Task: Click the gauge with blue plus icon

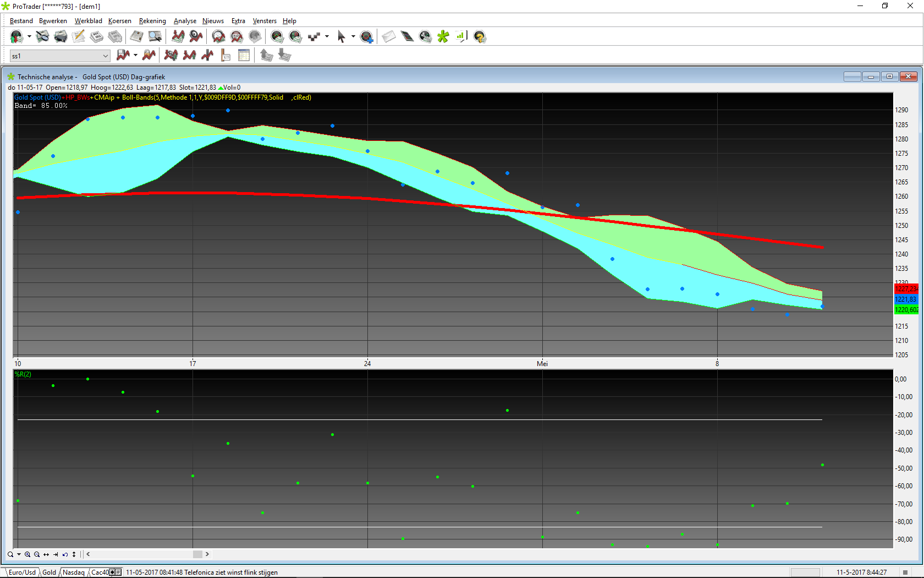Action: (x=366, y=37)
